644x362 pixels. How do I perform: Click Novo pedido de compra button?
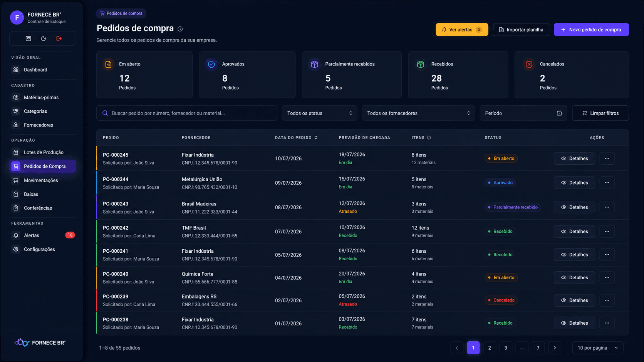pyautogui.click(x=591, y=30)
